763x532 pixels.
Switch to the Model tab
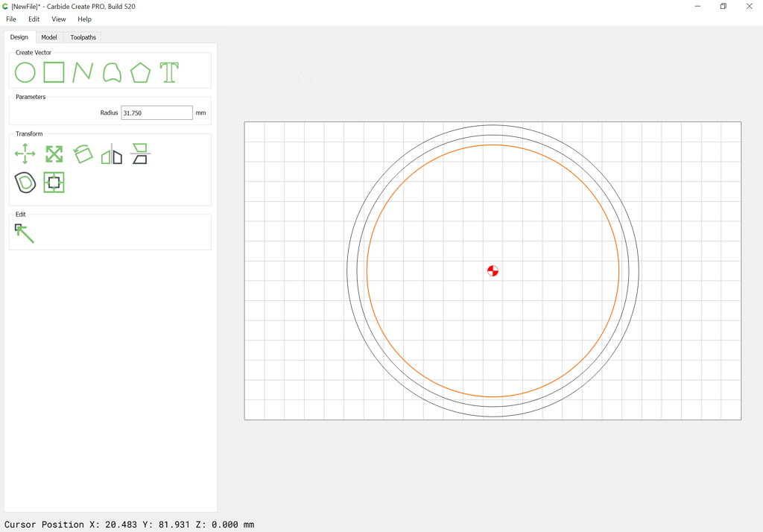pos(48,37)
